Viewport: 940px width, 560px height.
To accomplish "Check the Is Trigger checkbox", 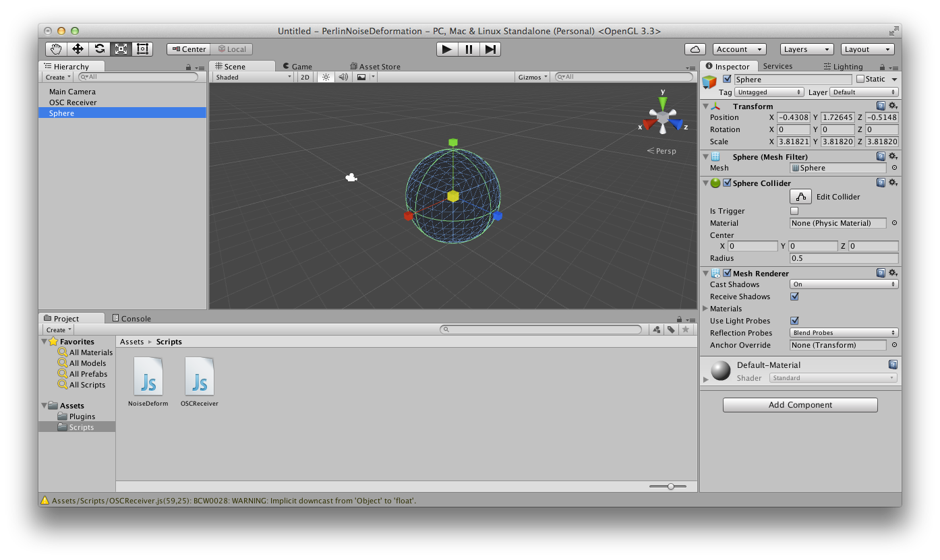I will [794, 211].
